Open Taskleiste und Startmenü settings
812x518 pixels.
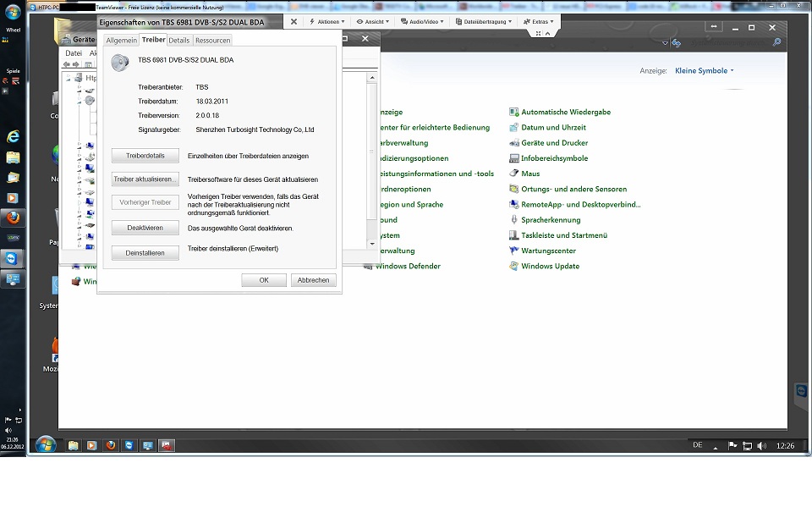pos(564,235)
